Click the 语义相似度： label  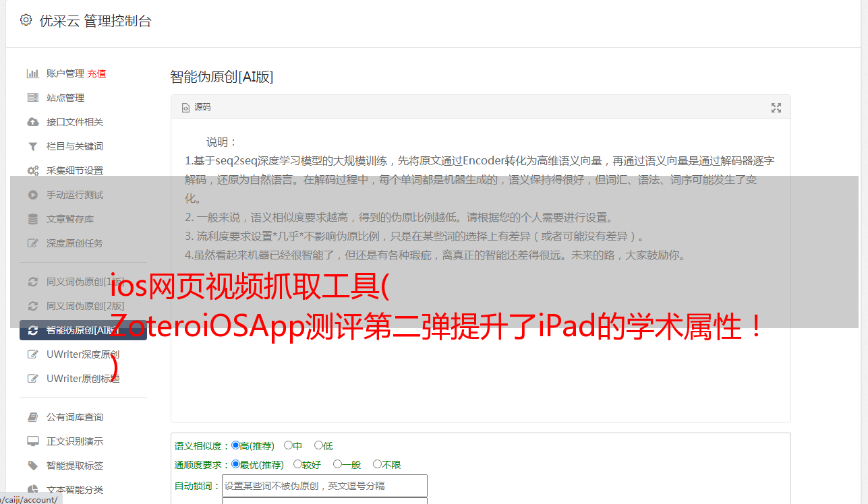[x=202, y=446]
